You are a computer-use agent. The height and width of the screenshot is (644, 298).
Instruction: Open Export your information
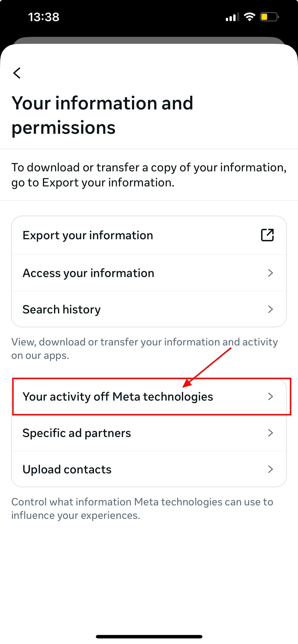87,235
